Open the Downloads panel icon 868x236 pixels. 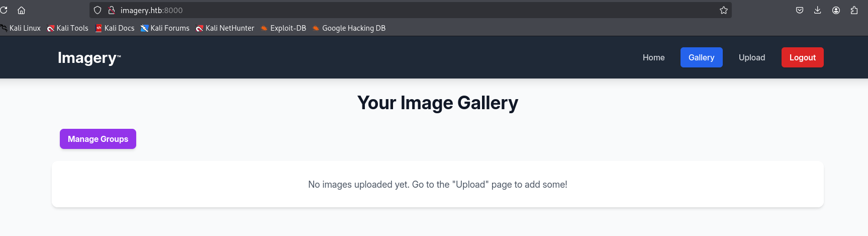817,10
